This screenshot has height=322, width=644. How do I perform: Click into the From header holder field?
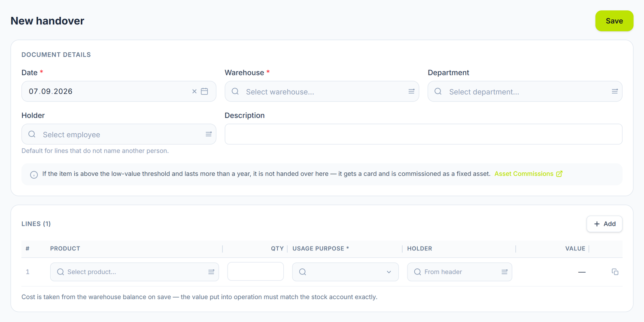click(x=459, y=272)
